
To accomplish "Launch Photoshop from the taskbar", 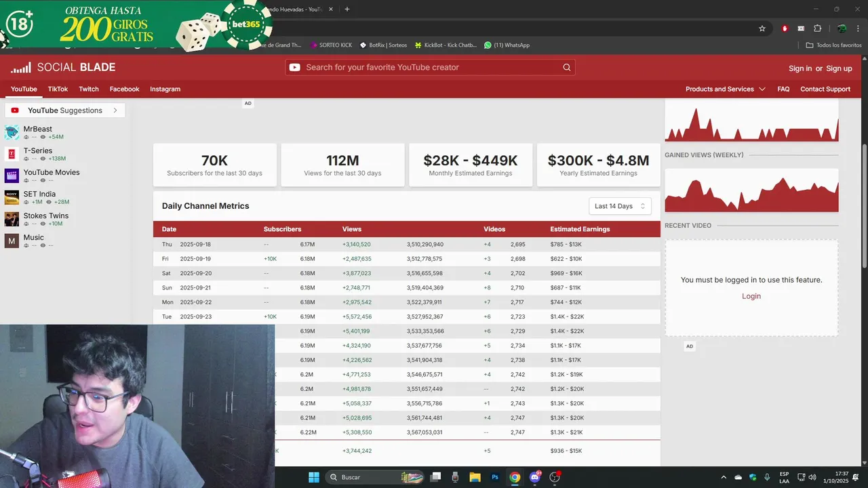I will [495, 477].
